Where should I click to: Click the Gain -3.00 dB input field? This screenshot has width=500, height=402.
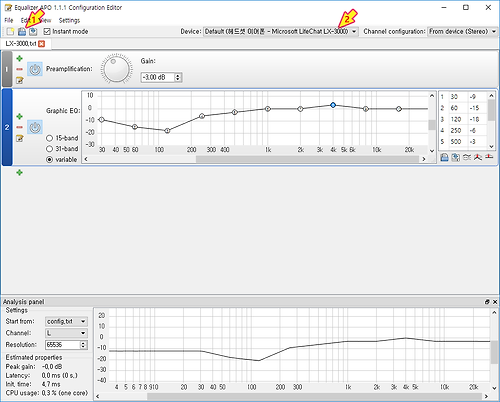point(157,77)
